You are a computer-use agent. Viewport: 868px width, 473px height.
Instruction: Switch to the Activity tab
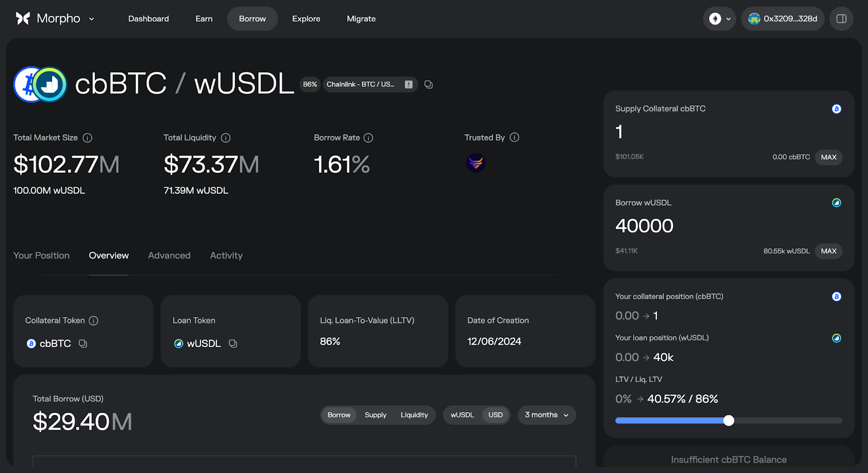226,255
